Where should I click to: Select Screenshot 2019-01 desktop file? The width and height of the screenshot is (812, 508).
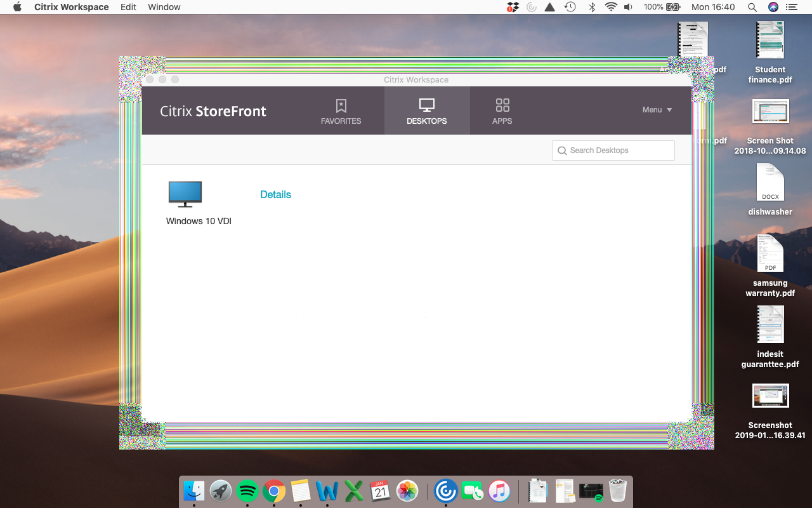[x=770, y=411]
